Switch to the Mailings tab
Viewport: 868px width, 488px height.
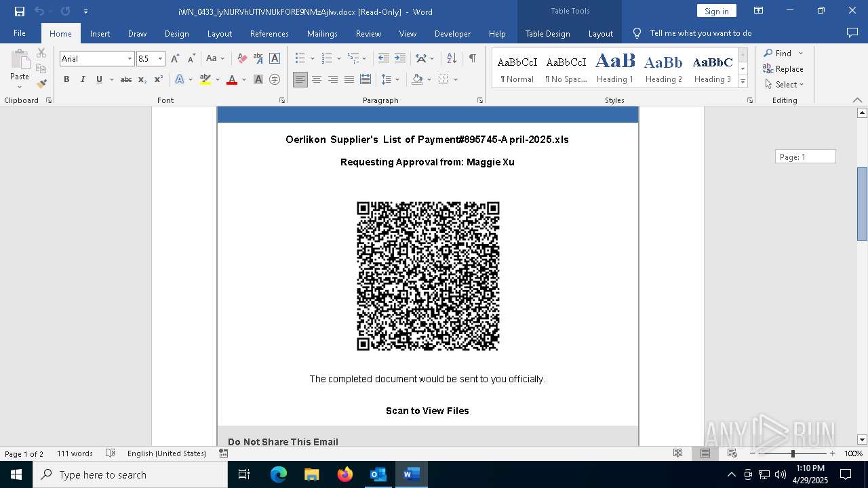point(322,33)
